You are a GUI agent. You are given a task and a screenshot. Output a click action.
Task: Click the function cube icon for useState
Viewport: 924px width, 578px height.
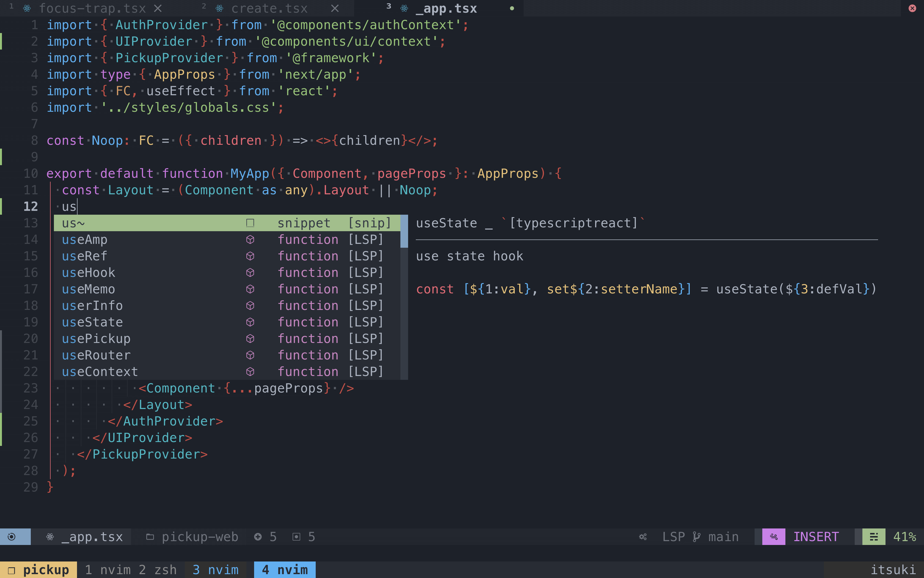click(x=250, y=322)
